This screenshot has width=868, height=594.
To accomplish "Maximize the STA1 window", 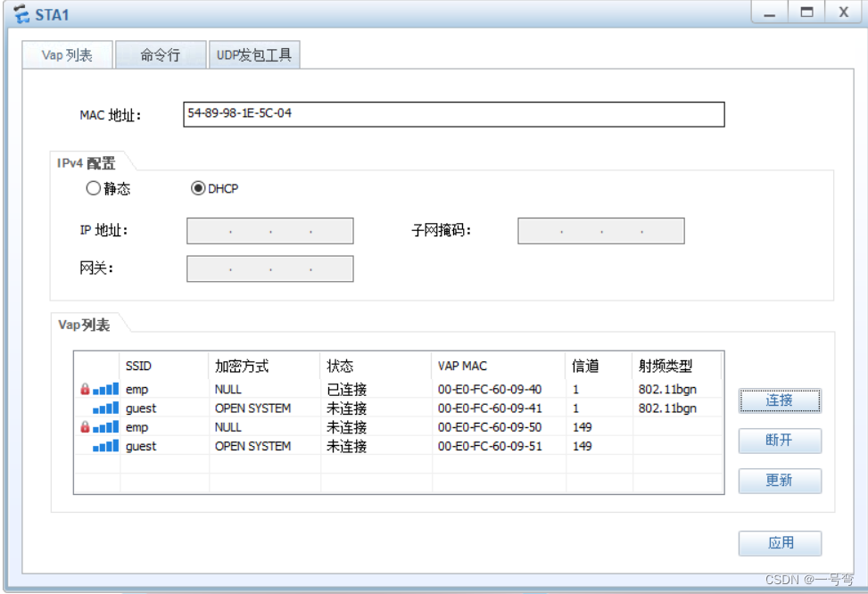I will (806, 12).
